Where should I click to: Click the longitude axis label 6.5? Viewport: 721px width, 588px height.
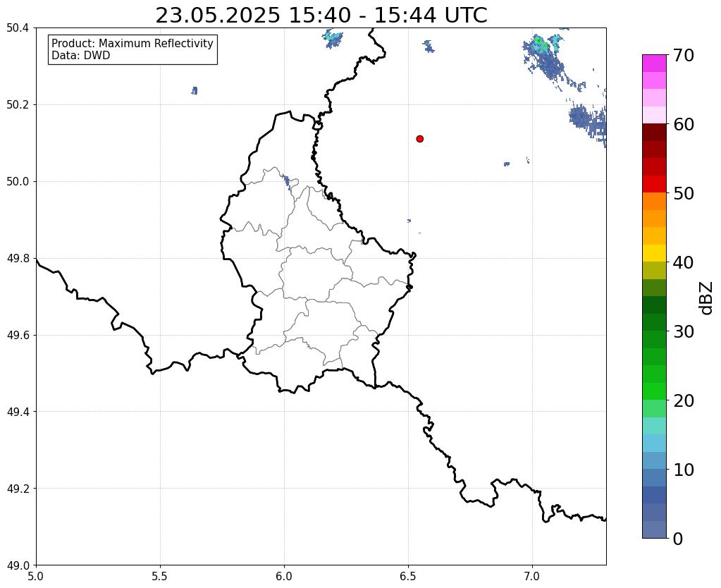pyautogui.click(x=408, y=576)
